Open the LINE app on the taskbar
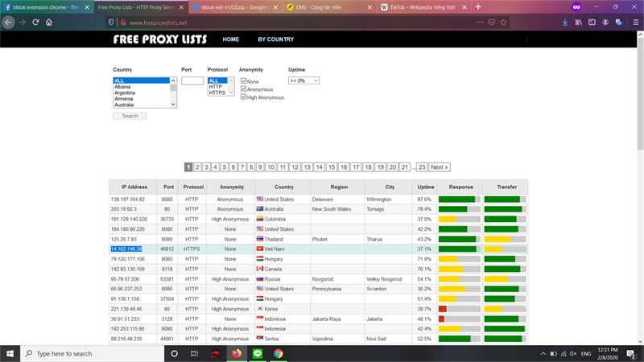The height and width of the screenshot is (362, 644). click(258, 353)
